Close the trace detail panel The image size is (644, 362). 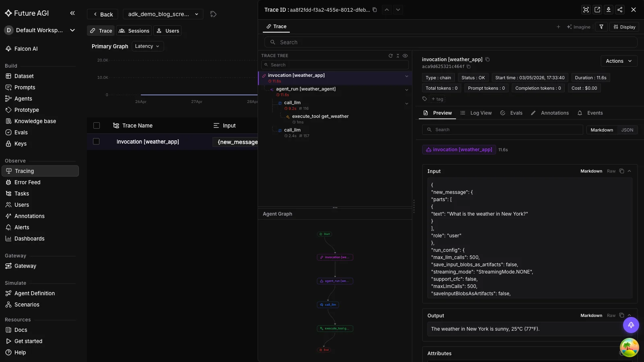tap(634, 10)
